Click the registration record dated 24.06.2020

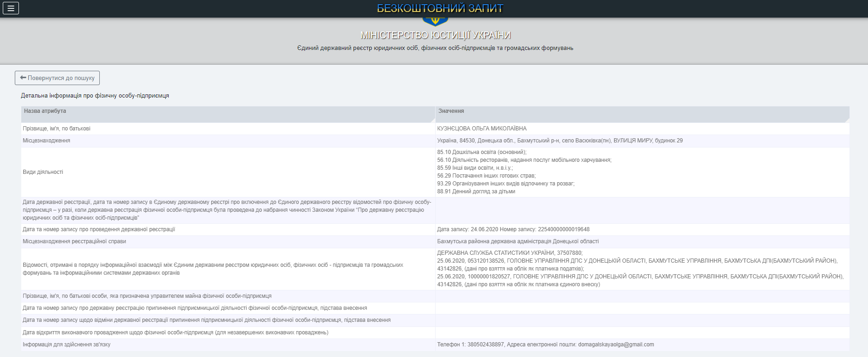pos(513,229)
